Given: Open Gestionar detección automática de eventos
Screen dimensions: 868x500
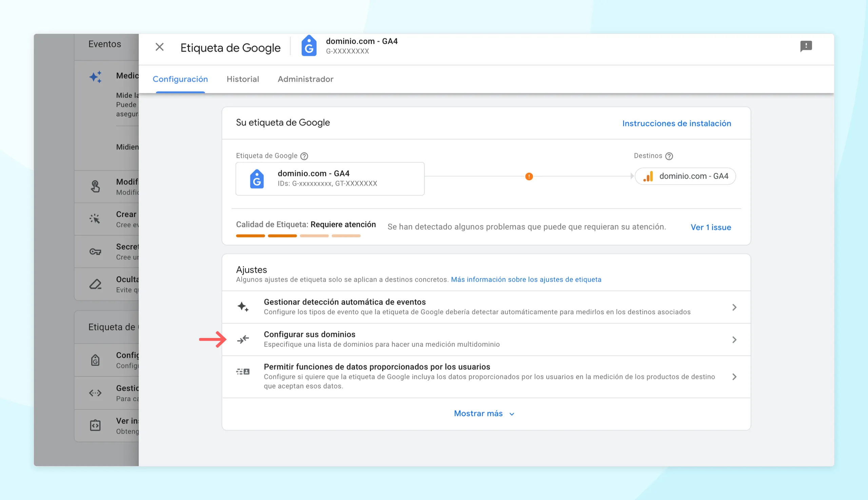Looking at the screenshot, I should (x=486, y=307).
